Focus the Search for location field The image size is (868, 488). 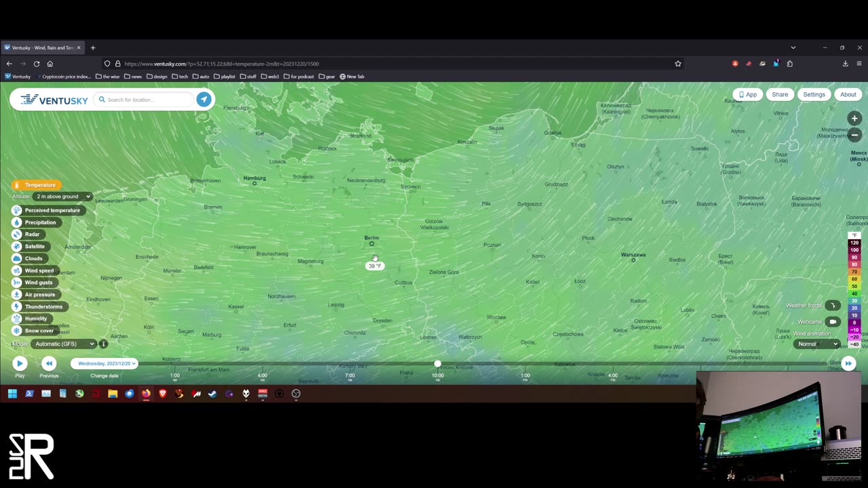144,100
